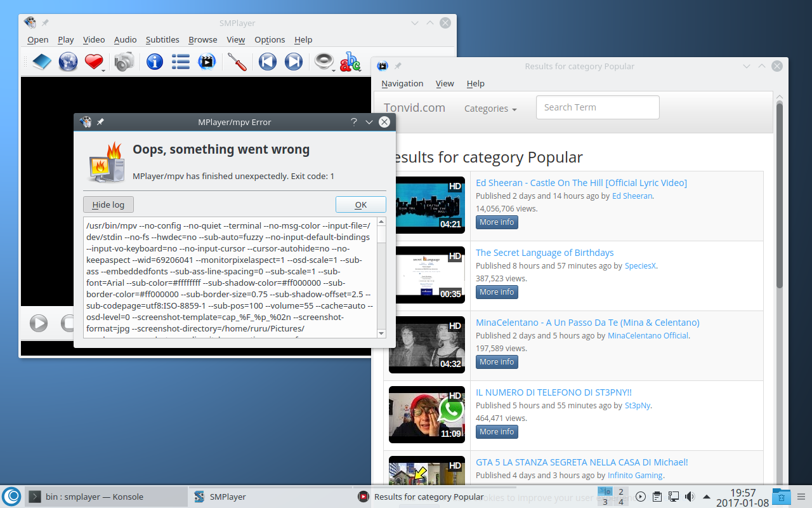This screenshot has height=508, width=812.
Task: Open MinaCelentano A Un Passo Da Te link
Action: pyautogui.click(x=587, y=323)
